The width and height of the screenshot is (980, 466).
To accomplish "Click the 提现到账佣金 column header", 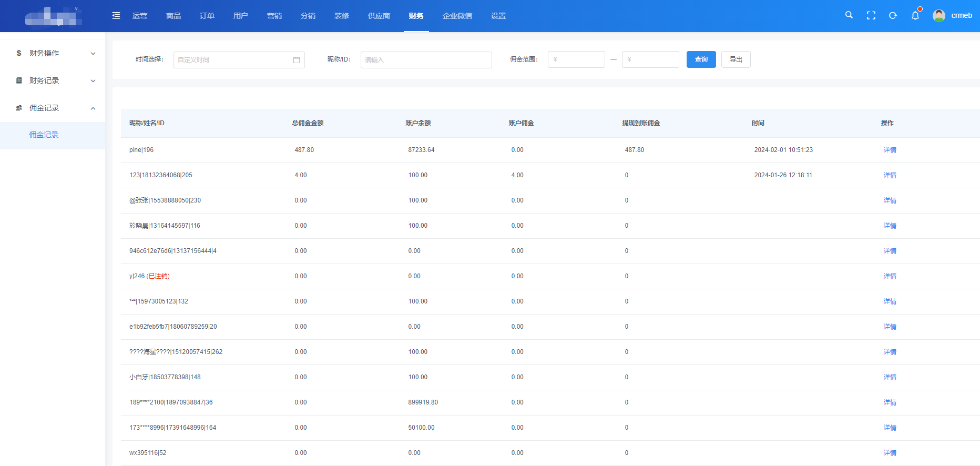I will [x=641, y=123].
